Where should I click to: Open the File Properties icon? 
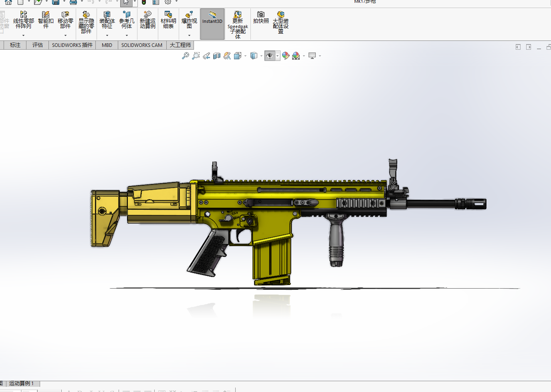pyautogui.click(x=156, y=2)
